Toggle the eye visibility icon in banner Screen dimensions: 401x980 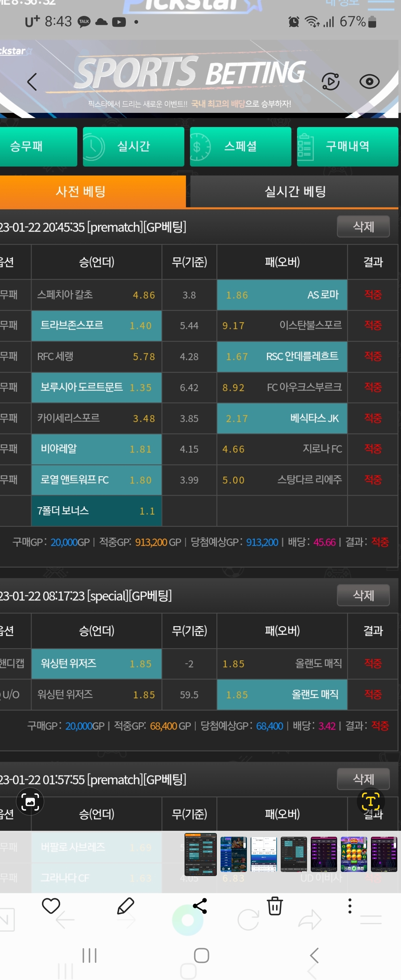tap(369, 81)
